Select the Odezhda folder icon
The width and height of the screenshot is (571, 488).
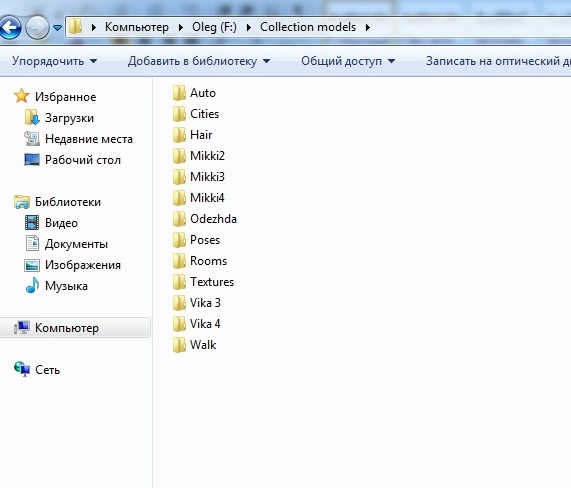[x=179, y=219]
